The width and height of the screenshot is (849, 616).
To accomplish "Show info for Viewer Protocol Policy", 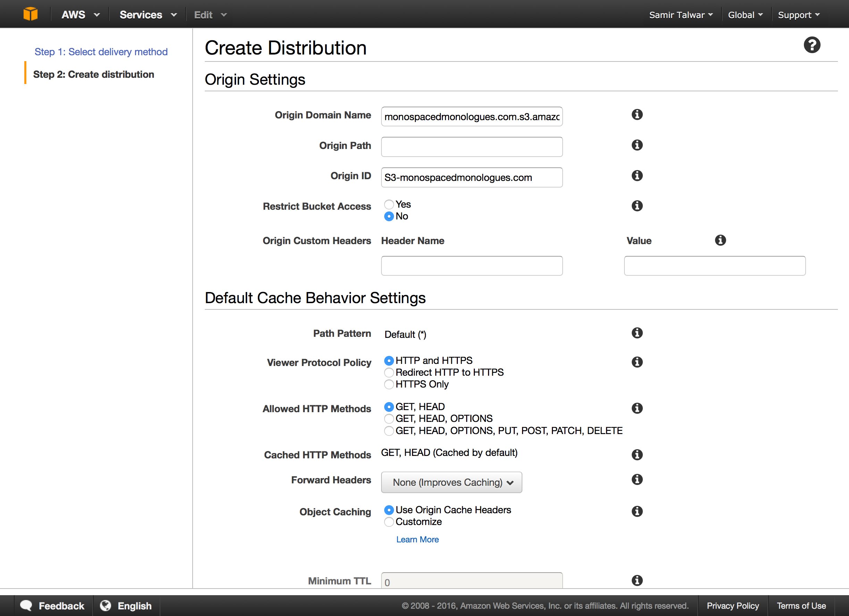I will point(637,362).
